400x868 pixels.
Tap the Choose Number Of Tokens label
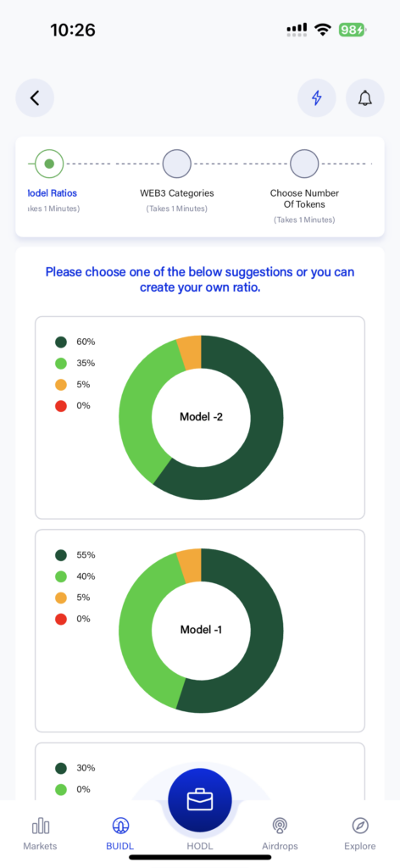coord(304,198)
